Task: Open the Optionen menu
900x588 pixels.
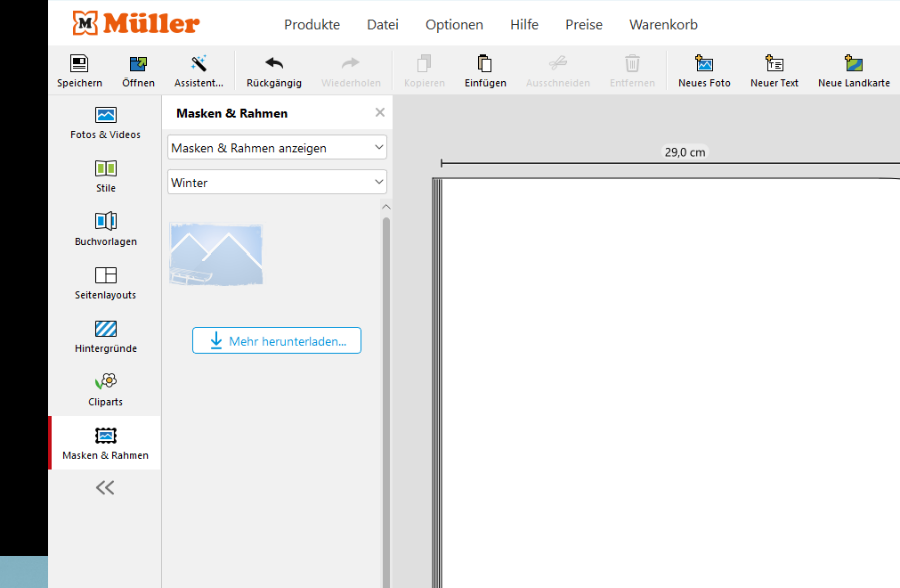Action: (454, 25)
